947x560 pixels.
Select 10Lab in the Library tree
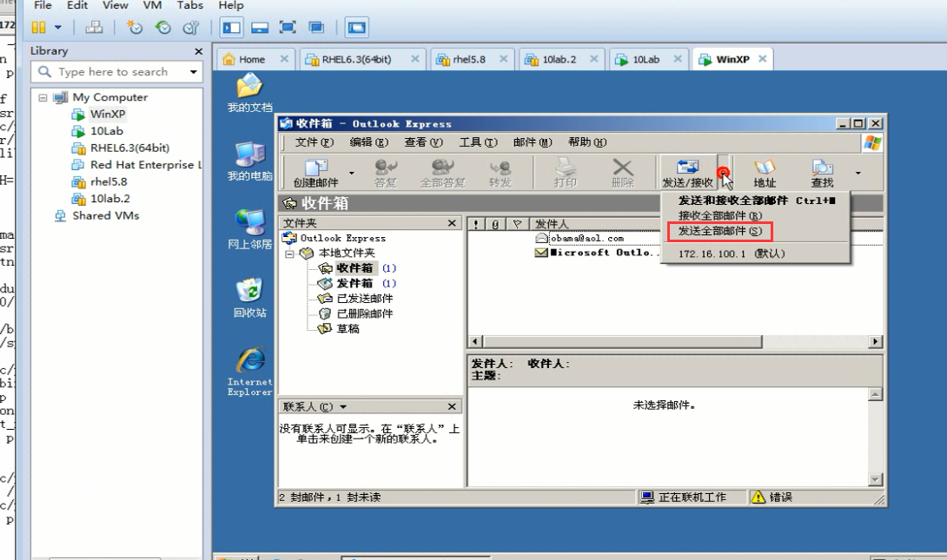click(106, 131)
